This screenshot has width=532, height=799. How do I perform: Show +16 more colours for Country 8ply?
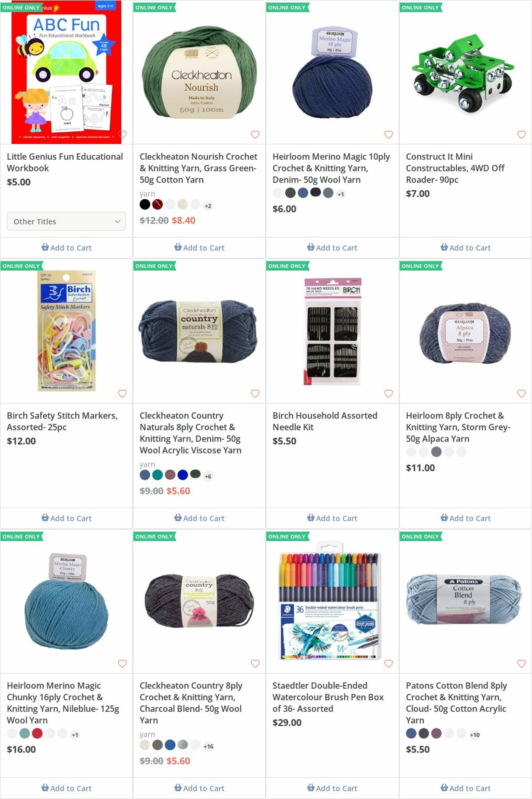point(209,746)
